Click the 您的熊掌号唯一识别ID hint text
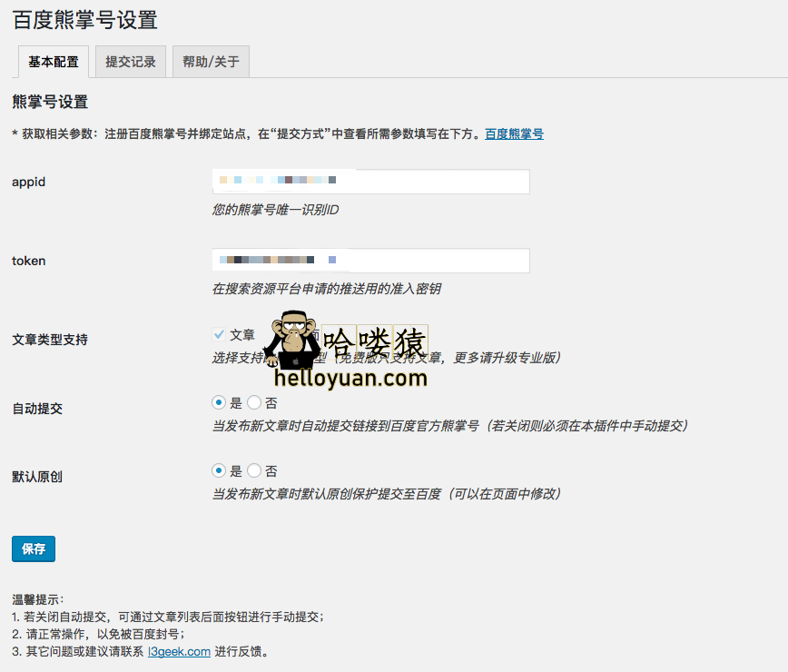Image resolution: width=788 pixels, height=672 pixels. pos(275,210)
